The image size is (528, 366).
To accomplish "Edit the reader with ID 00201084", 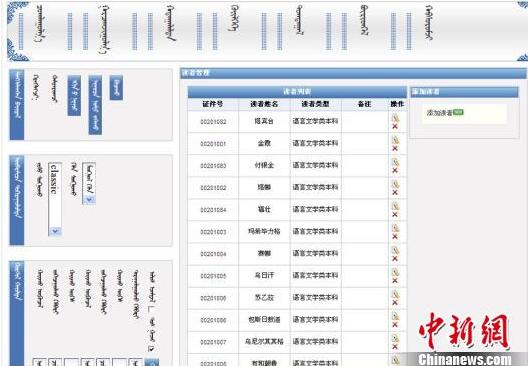I will point(395,206).
